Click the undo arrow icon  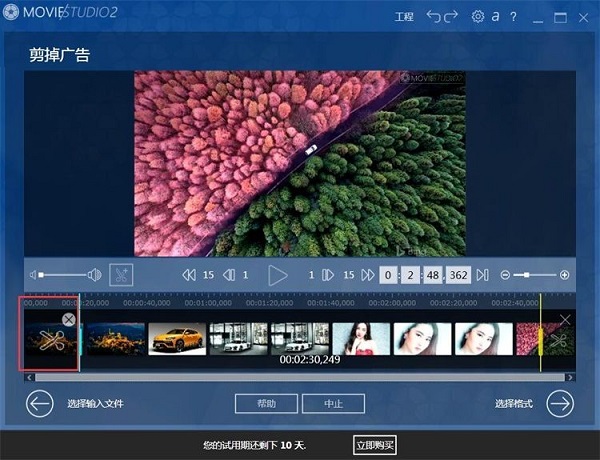434,16
